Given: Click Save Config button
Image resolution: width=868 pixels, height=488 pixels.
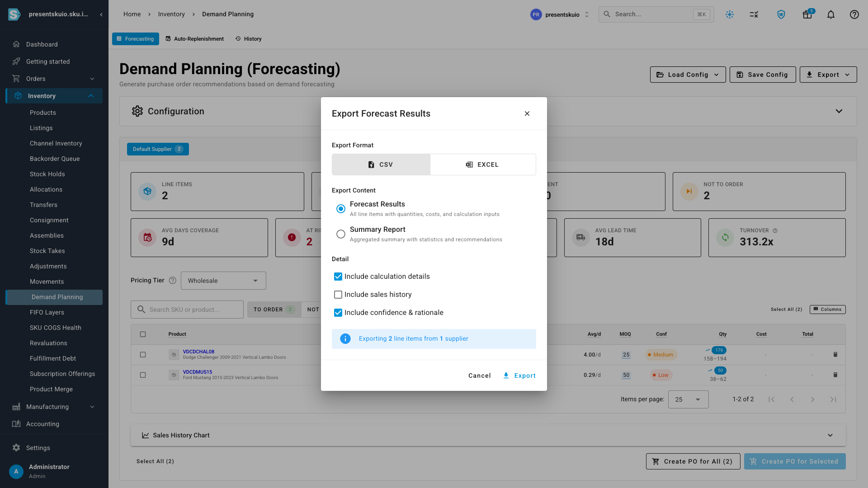Looking at the screenshot, I should coord(763,75).
